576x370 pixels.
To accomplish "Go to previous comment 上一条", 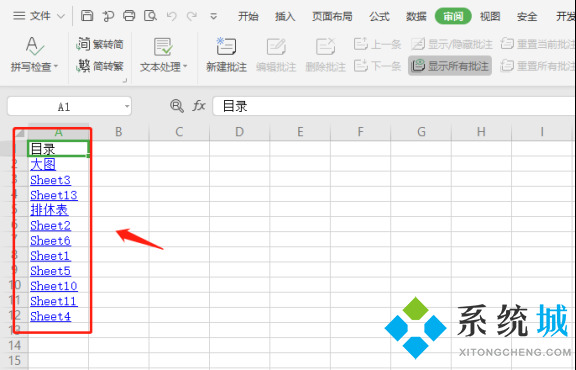I will pos(377,44).
